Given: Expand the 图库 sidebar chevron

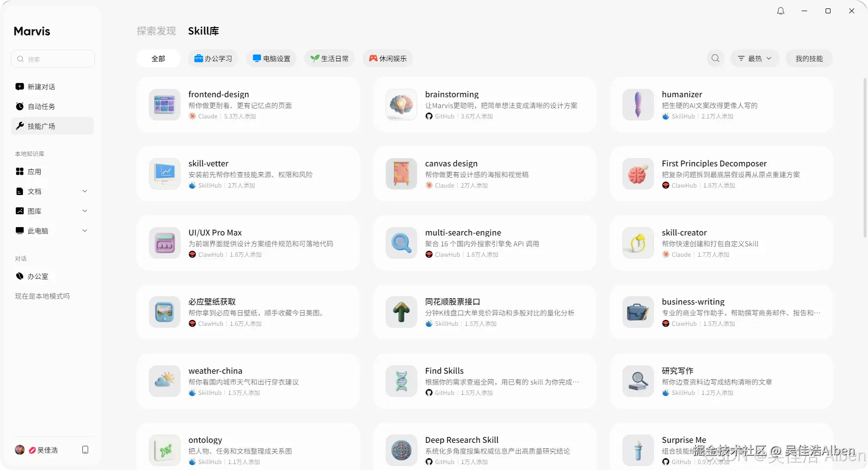Looking at the screenshot, I should (85, 211).
